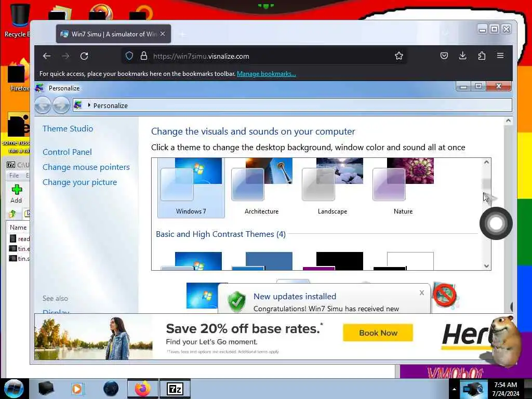Select the Nature theme thumbnail
Image resolution: width=532 pixels, height=399 pixels.
tap(403, 188)
